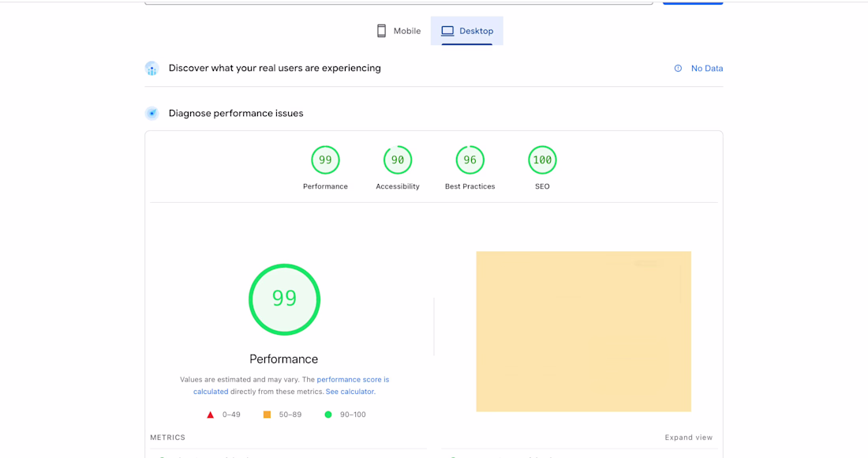This screenshot has width=868, height=458.
Task: Click the desktop laptop icon
Action: [447, 31]
